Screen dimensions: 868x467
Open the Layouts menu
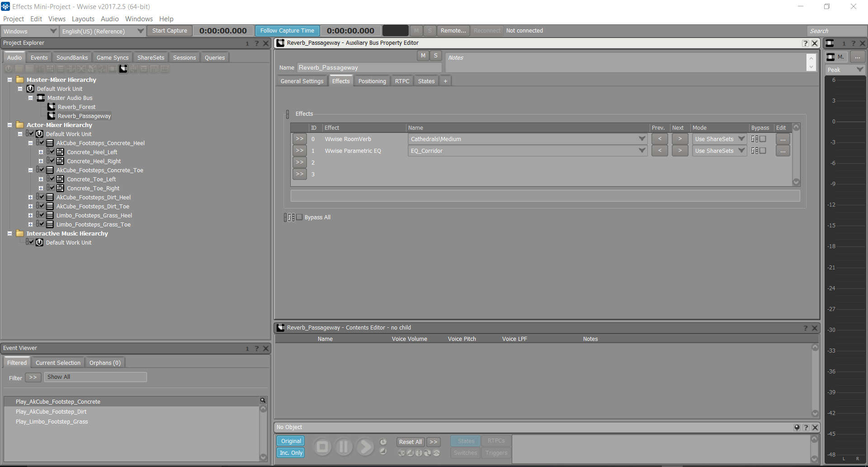[x=83, y=19]
